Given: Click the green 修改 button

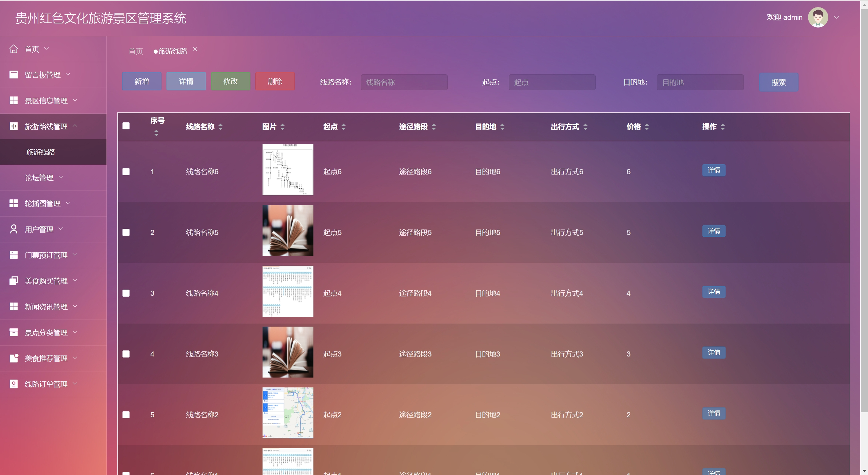Looking at the screenshot, I should [231, 81].
